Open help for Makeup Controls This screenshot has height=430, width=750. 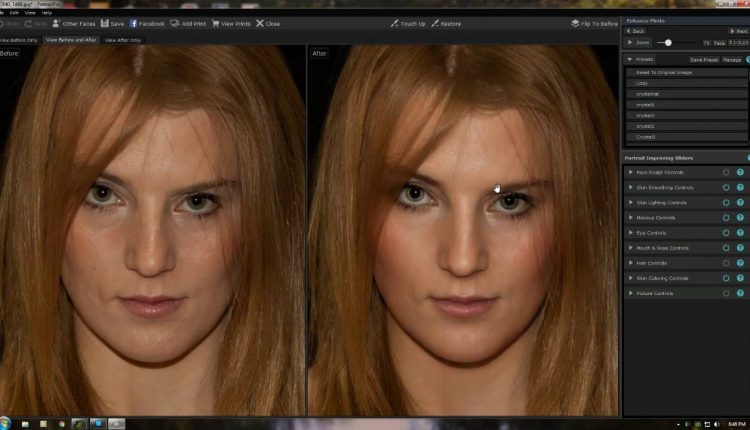tap(740, 218)
